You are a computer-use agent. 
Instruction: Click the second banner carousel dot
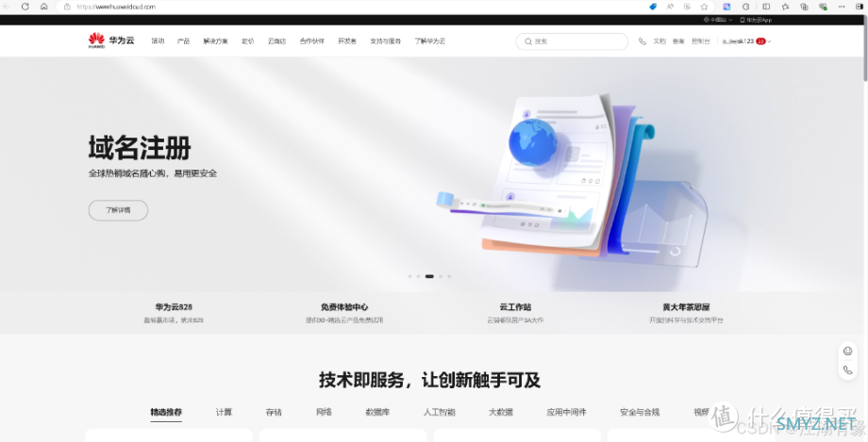[418, 276]
